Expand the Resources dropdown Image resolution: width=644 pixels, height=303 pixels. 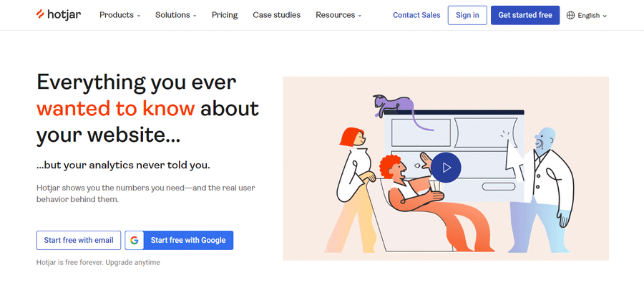(338, 15)
